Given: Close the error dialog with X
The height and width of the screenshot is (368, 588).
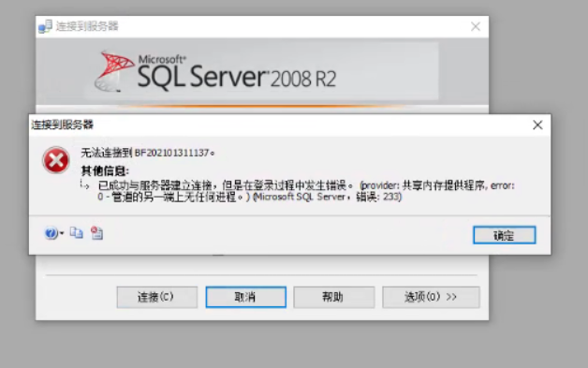Looking at the screenshot, I should pos(537,125).
